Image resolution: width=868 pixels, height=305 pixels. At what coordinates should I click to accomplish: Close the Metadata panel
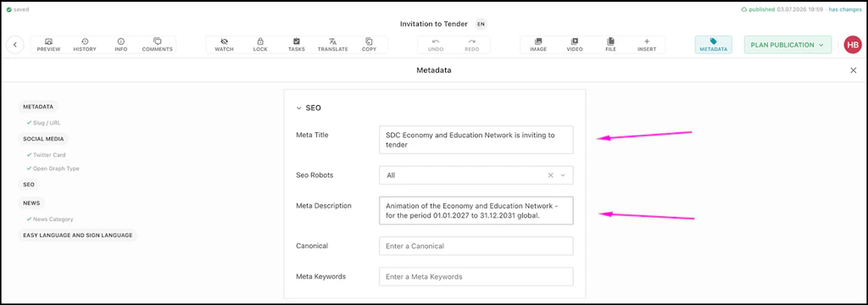click(x=853, y=70)
